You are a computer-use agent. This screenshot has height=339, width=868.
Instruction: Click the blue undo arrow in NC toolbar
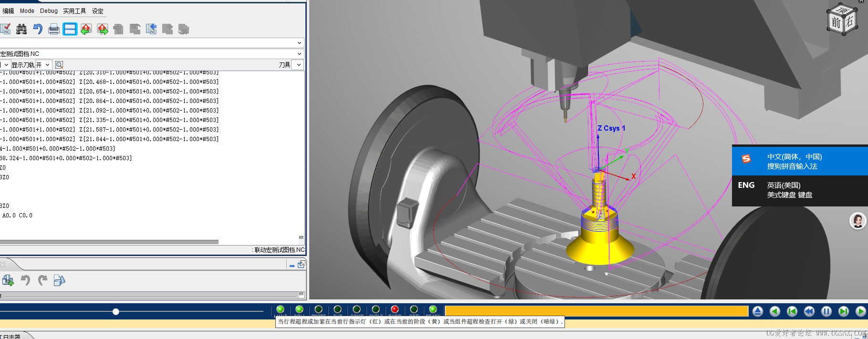tap(38, 29)
